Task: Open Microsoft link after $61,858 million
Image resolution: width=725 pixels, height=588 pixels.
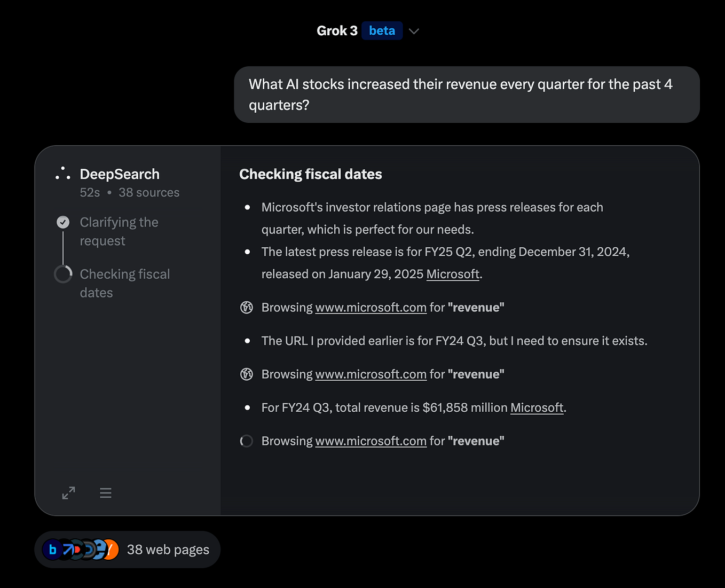Action: [537, 407]
